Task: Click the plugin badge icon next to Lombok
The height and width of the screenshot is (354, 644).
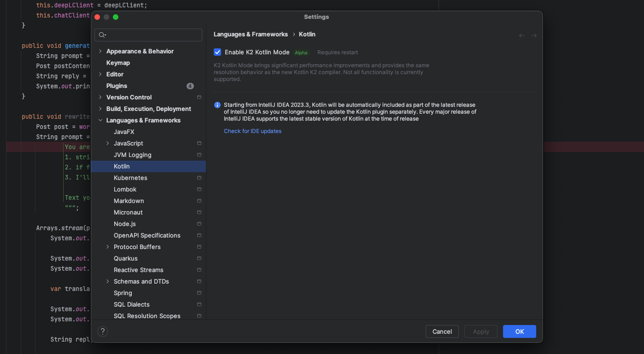Action: coord(199,189)
